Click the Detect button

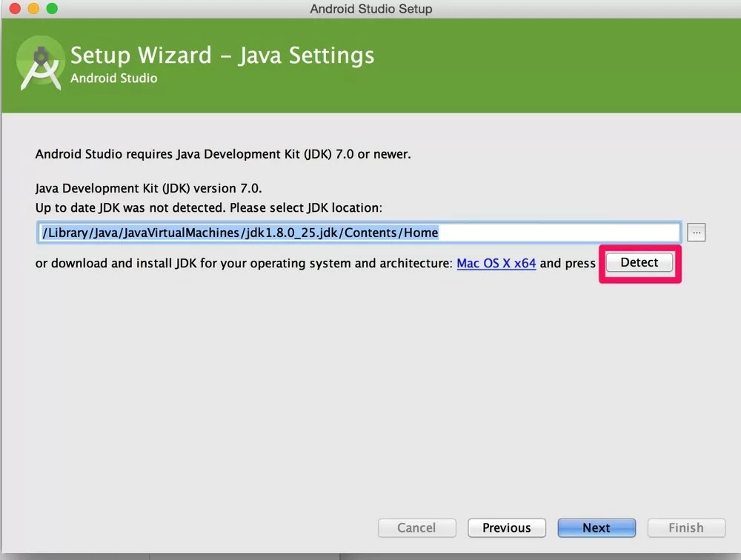(639, 262)
